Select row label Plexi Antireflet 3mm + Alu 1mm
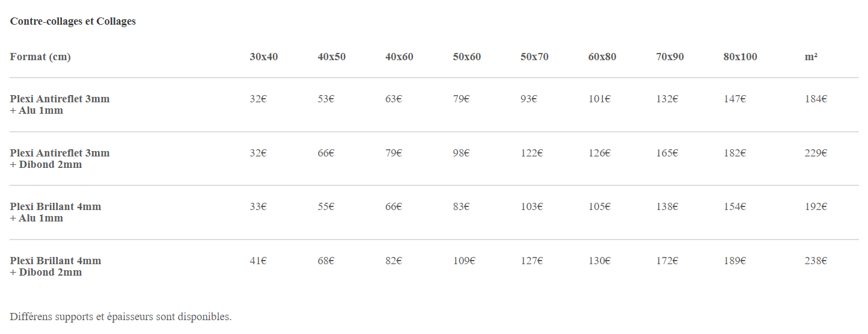 pos(60,105)
